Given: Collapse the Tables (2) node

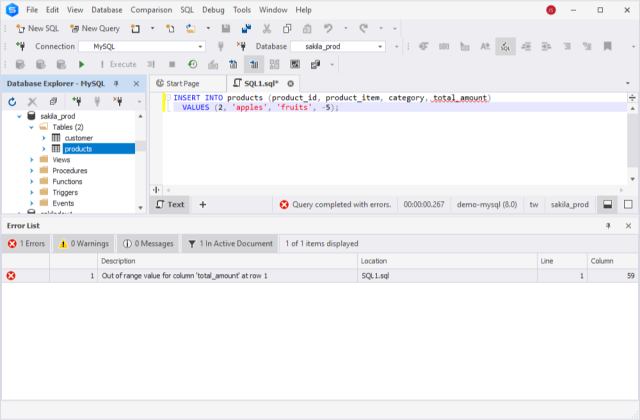Looking at the screenshot, I should 31,127.
